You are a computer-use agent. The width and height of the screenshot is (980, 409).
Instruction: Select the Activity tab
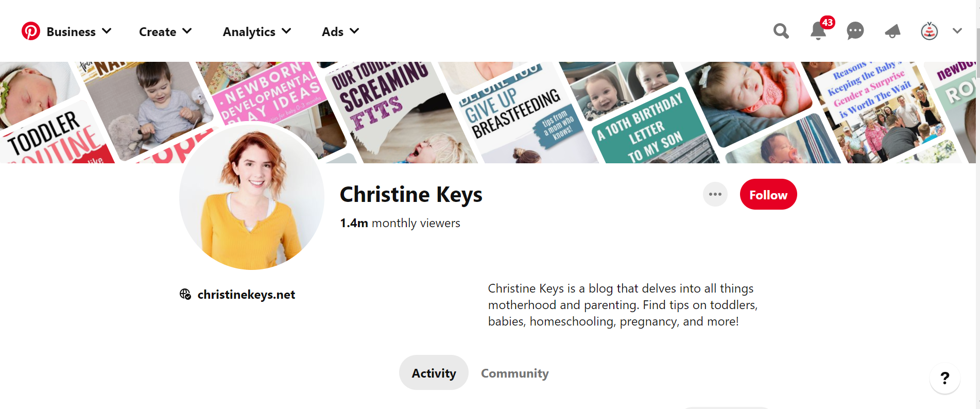434,373
